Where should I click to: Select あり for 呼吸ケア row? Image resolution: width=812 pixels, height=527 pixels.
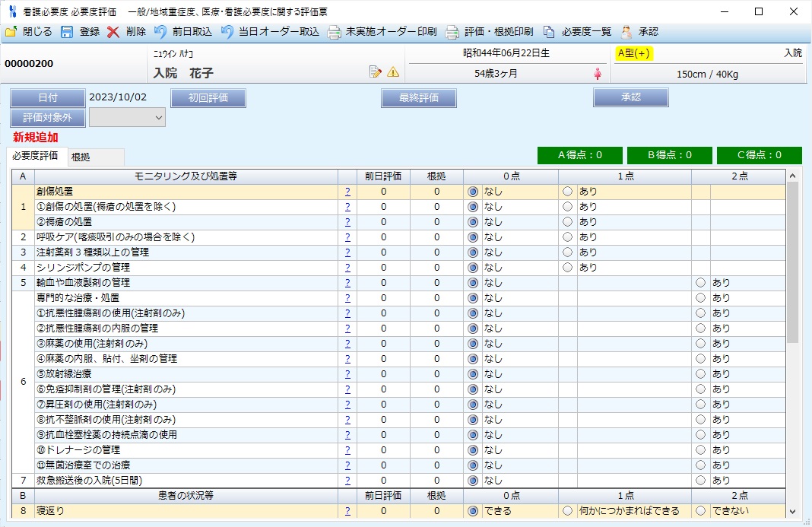567,237
